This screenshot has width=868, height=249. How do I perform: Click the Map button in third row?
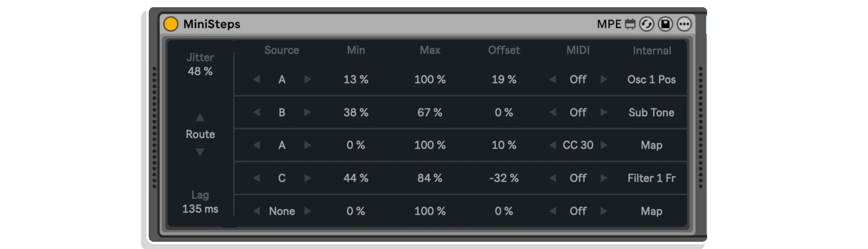point(651,145)
